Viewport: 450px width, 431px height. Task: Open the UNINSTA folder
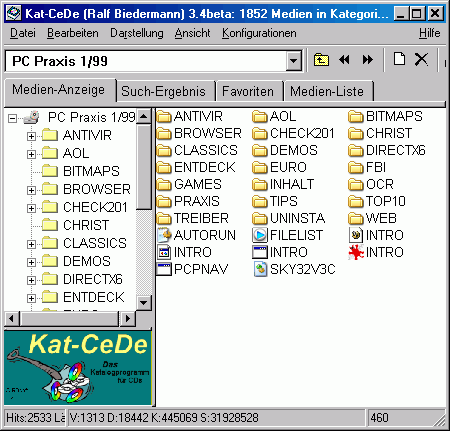[288, 218]
